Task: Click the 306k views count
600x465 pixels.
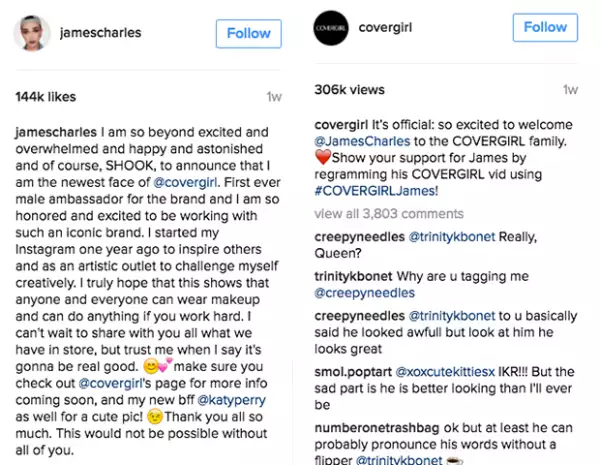Action: point(349,89)
